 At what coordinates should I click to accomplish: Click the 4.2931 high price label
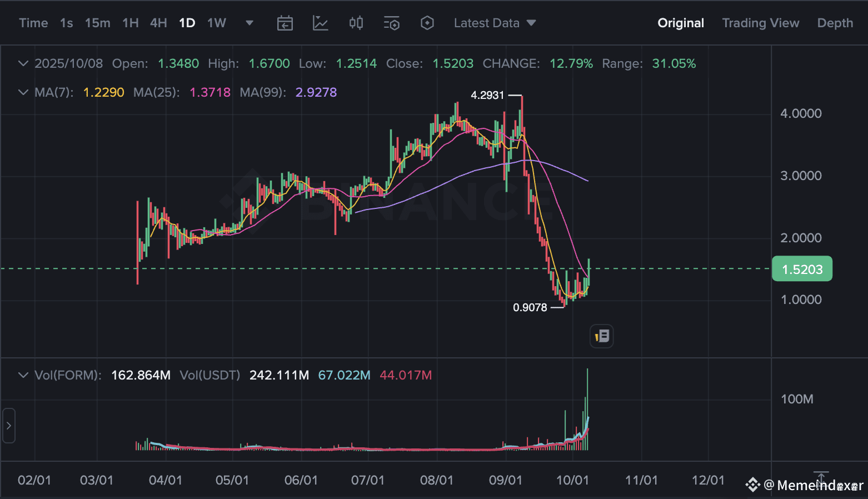pos(487,95)
